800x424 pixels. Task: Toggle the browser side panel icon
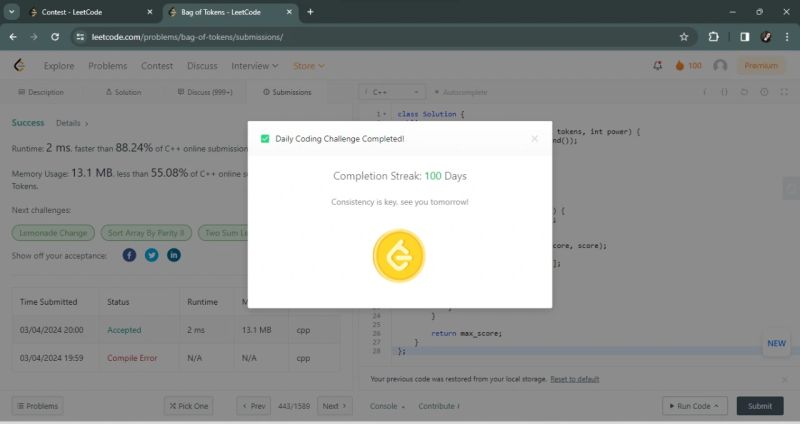click(744, 37)
